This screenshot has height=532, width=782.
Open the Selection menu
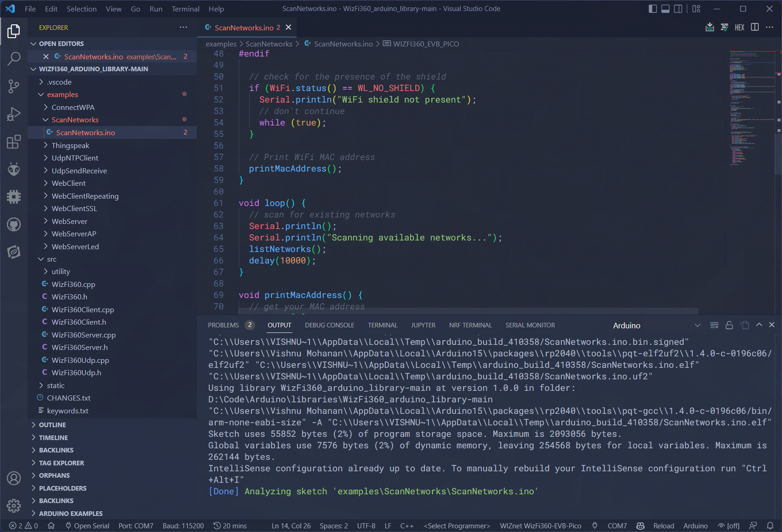tap(81, 9)
